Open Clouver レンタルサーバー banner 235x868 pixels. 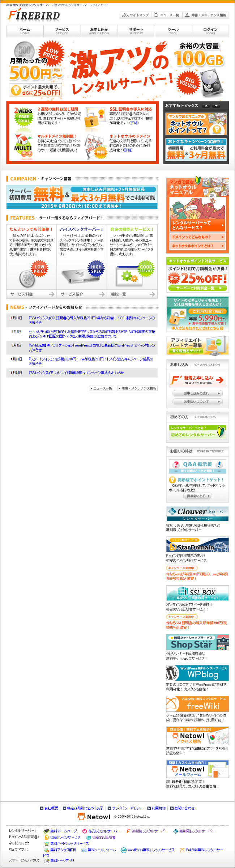pyautogui.click(x=197, y=514)
